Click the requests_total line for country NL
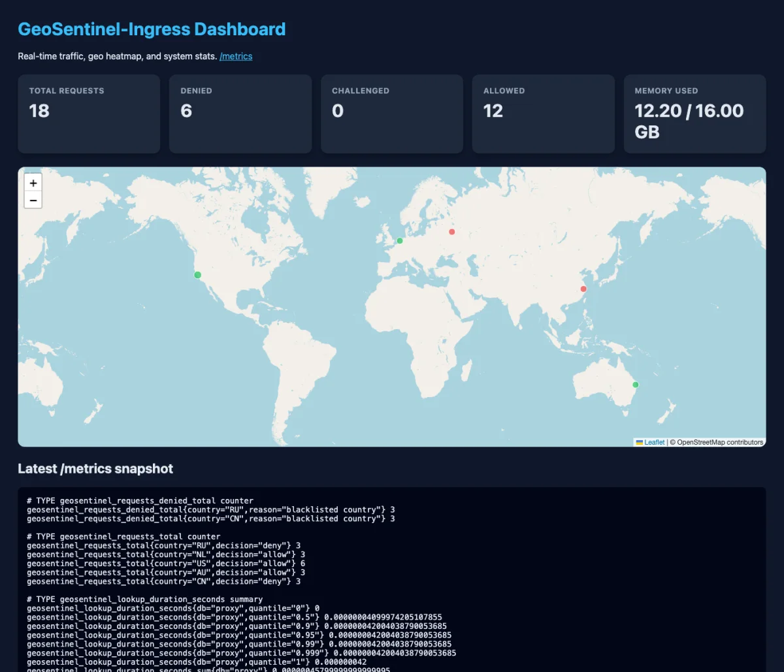Image resolution: width=784 pixels, height=672 pixels. click(166, 554)
